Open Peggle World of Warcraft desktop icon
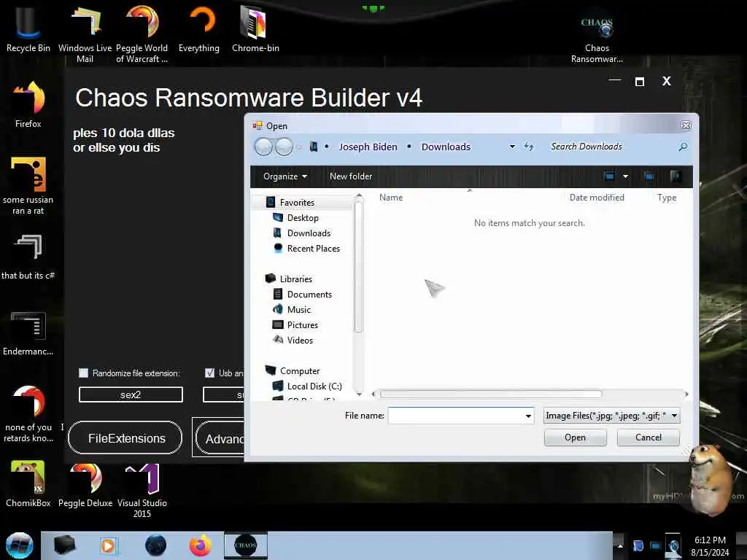 (x=142, y=34)
